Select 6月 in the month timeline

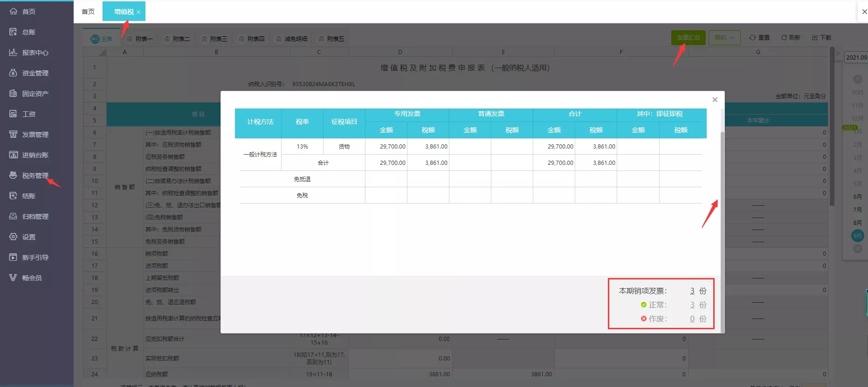(x=857, y=197)
